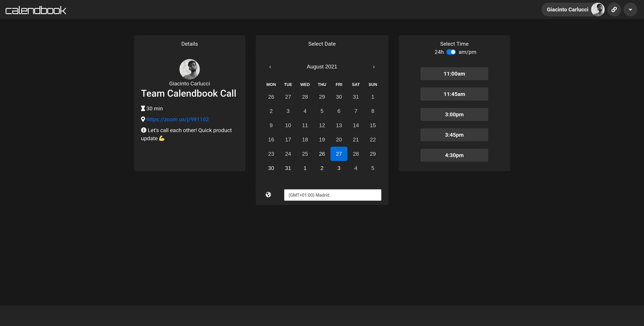Select the 3:45pm time slot
Screen dimensions: 644x326
click(x=454, y=135)
